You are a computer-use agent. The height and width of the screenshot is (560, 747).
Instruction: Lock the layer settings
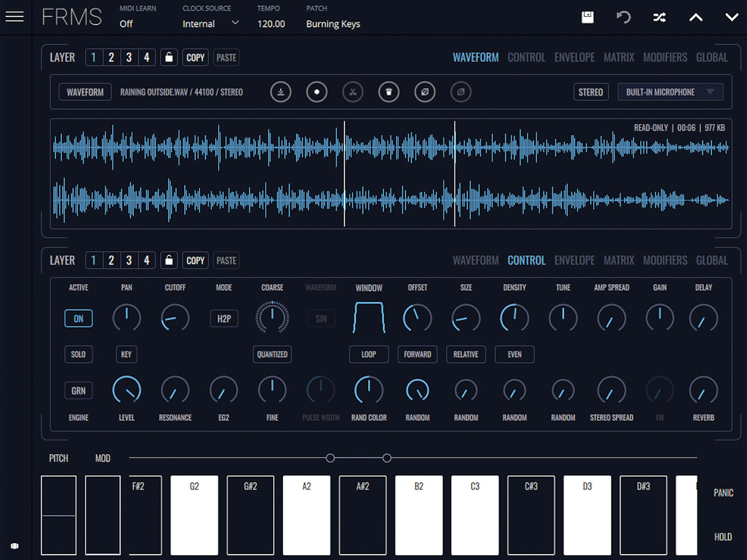(x=169, y=57)
